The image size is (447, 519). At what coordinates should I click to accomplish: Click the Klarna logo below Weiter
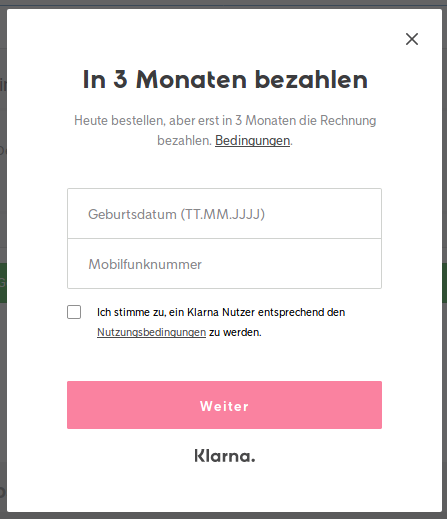(x=225, y=456)
